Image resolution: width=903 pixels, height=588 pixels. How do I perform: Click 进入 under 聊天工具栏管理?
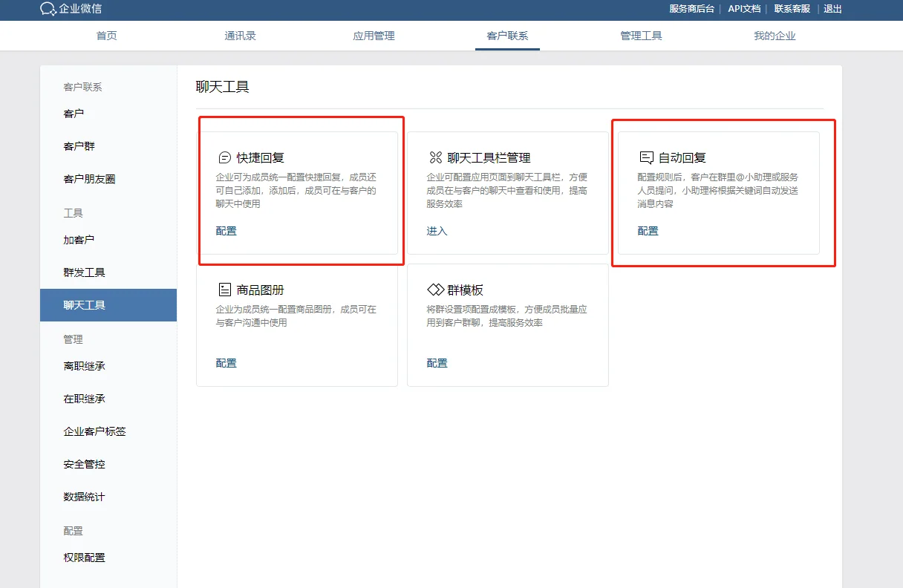click(x=437, y=231)
